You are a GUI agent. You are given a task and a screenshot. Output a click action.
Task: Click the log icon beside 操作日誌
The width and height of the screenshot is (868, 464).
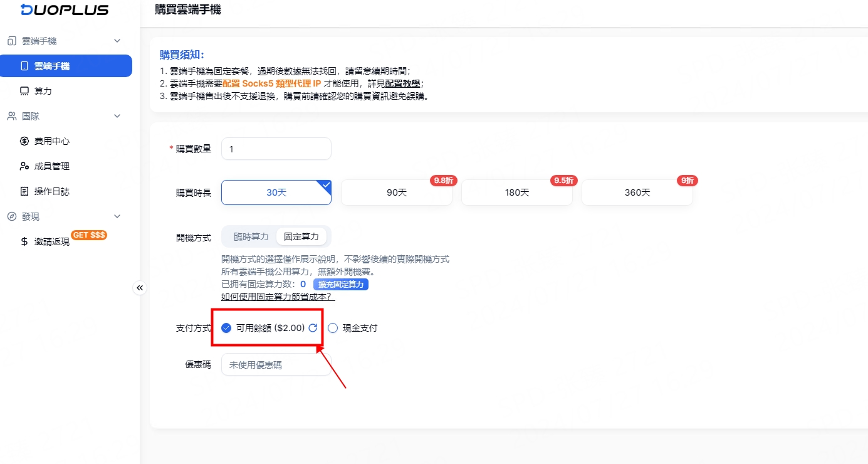pyautogui.click(x=25, y=191)
